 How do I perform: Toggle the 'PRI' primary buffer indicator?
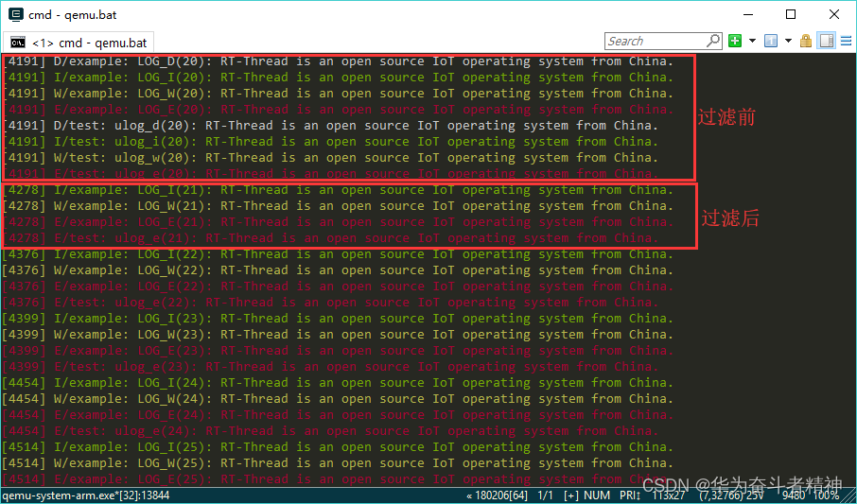click(x=630, y=495)
